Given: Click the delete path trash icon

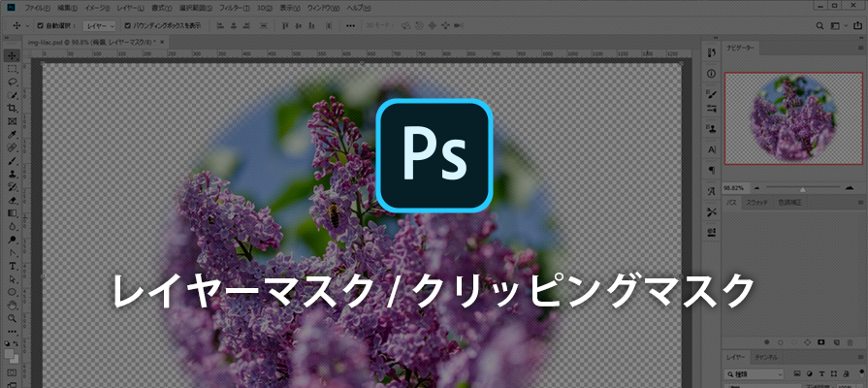Looking at the screenshot, I should pos(850,342).
